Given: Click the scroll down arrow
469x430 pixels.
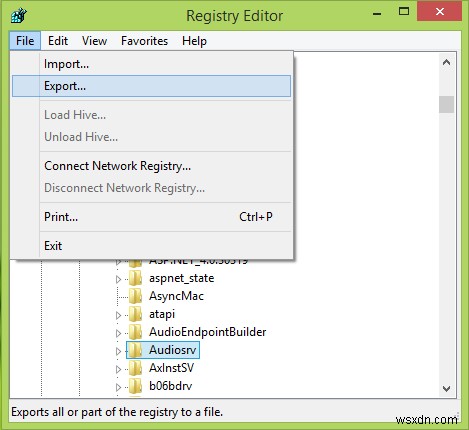Looking at the screenshot, I should point(446,388).
